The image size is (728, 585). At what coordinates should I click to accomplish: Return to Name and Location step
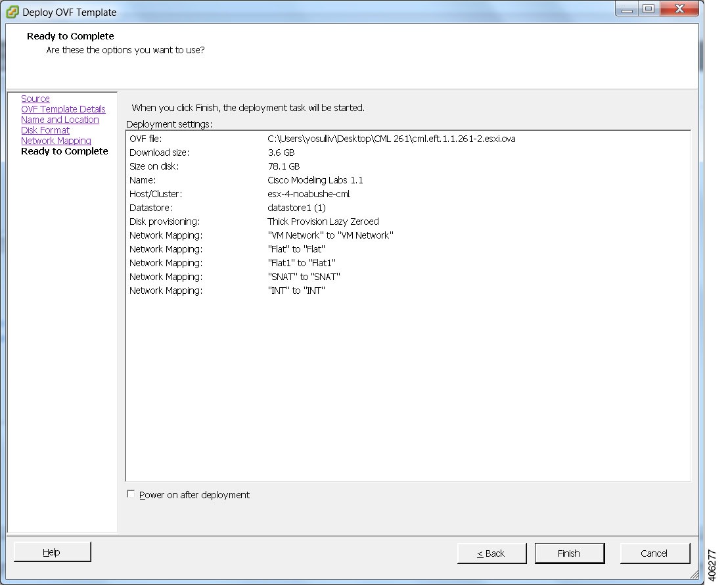60,120
